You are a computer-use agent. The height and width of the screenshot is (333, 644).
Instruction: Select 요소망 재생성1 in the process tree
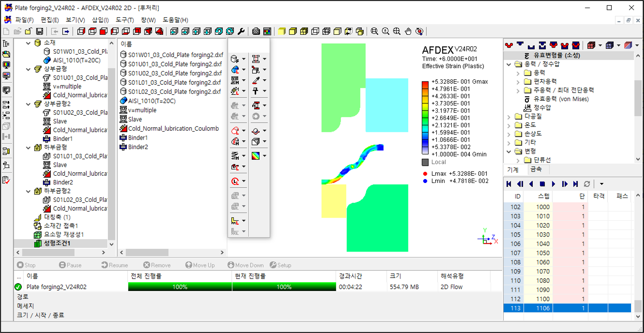[x=64, y=234]
